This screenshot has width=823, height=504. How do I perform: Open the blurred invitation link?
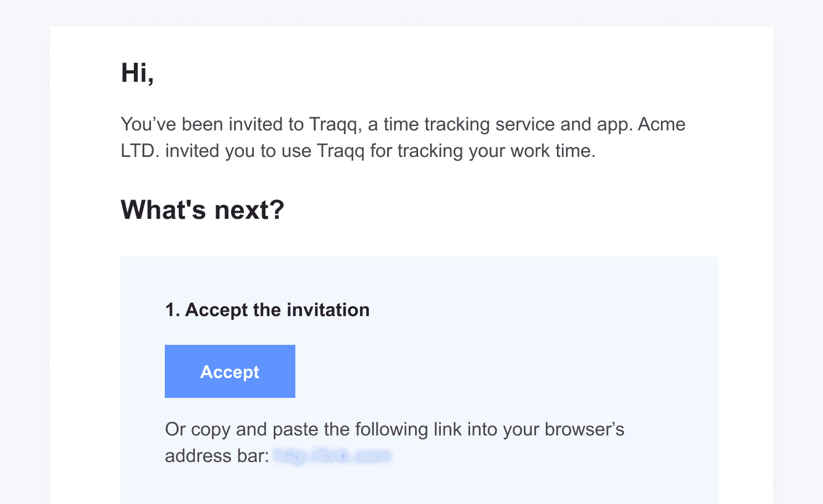click(x=334, y=456)
